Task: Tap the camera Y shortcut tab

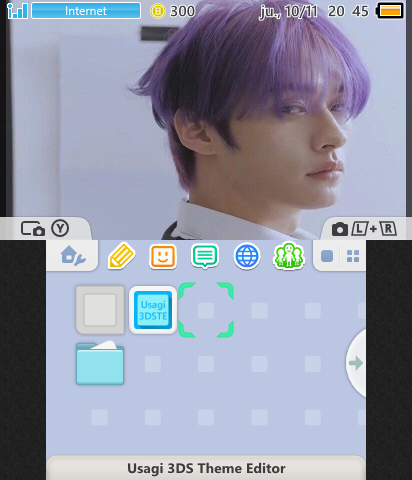Action: pyautogui.click(x=45, y=229)
